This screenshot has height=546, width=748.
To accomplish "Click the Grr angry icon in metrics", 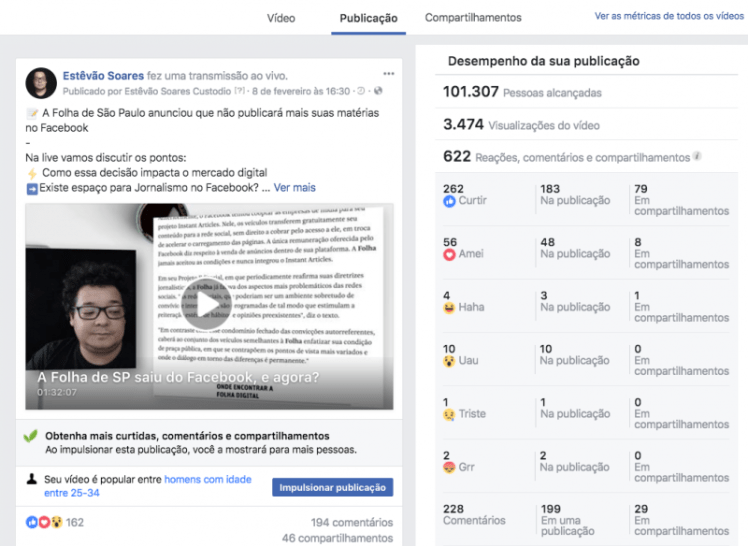I will click(x=449, y=468).
